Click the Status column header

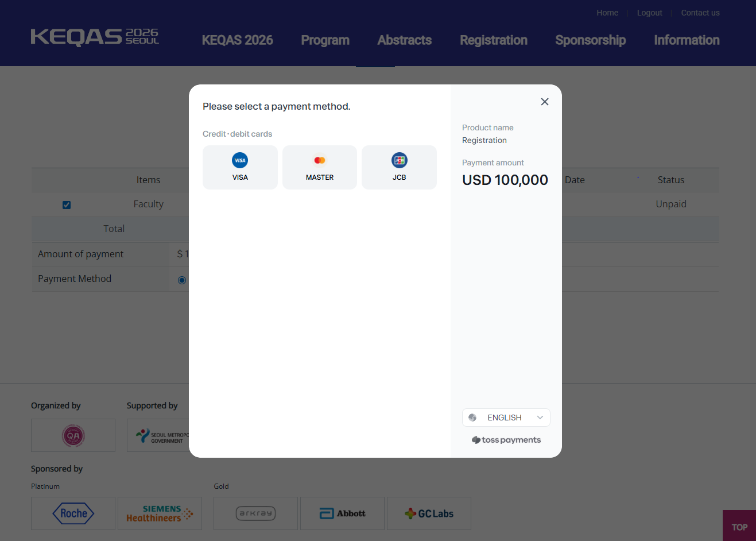point(671,180)
